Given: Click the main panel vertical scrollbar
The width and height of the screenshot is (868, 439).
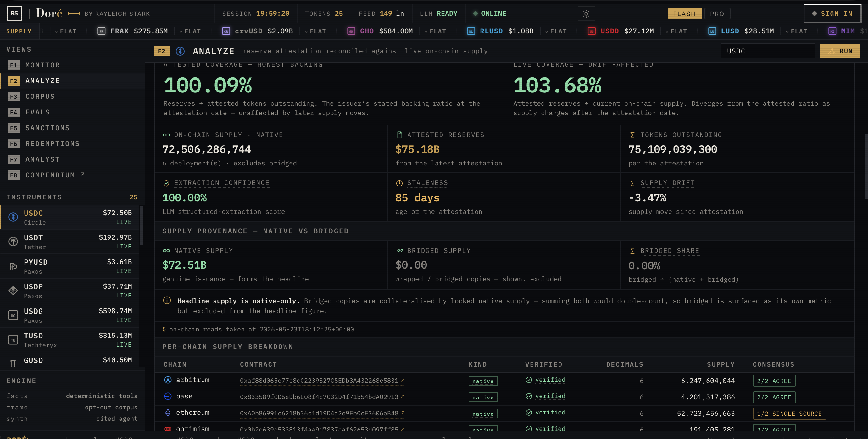Looking at the screenshot, I should coord(866,167).
